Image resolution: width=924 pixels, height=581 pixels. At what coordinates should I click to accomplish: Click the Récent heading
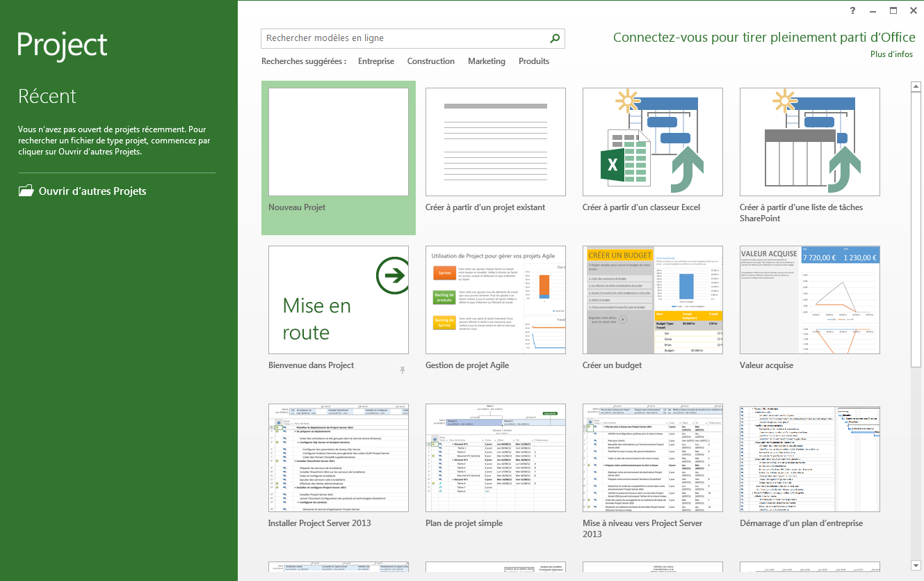[47, 96]
